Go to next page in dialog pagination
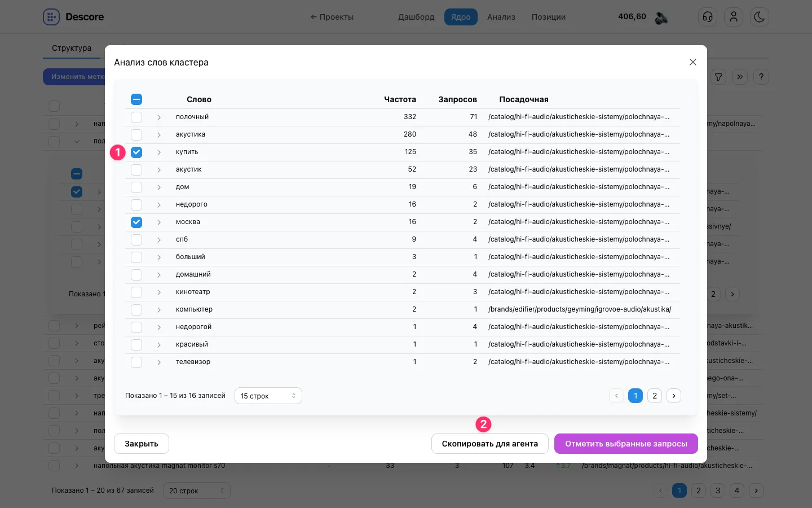The image size is (812, 508). pyautogui.click(x=674, y=396)
